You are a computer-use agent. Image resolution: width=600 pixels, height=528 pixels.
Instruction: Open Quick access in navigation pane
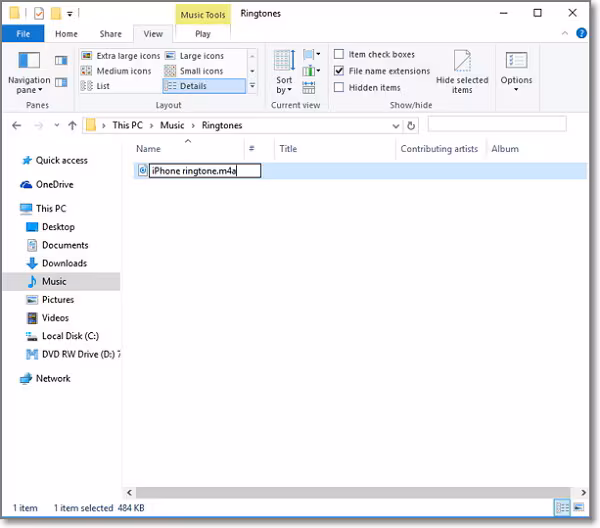pyautogui.click(x=61, y=160)
